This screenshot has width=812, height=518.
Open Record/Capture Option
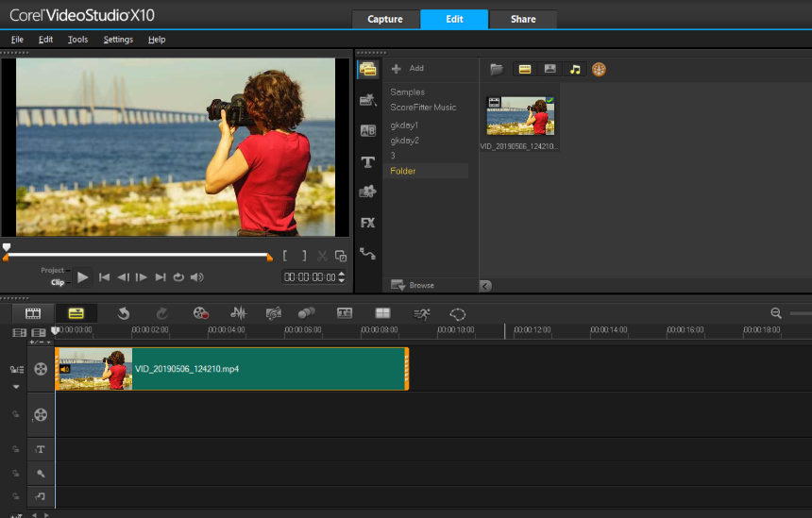201,313
